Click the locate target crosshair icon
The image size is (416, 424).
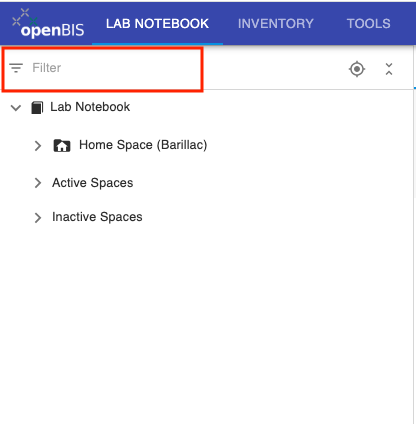(357, 69)
